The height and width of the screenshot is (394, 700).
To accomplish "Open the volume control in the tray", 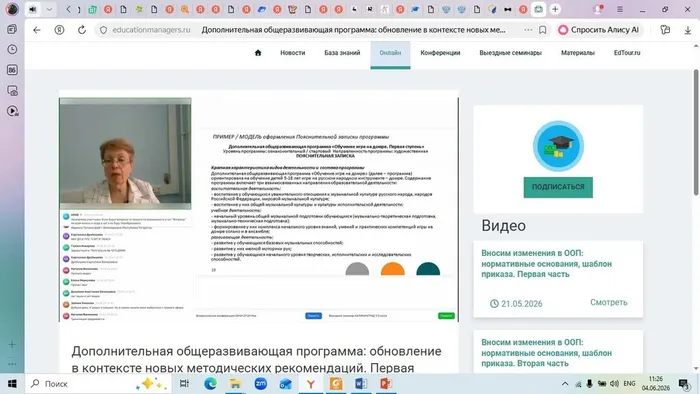I will click(614, 384).
